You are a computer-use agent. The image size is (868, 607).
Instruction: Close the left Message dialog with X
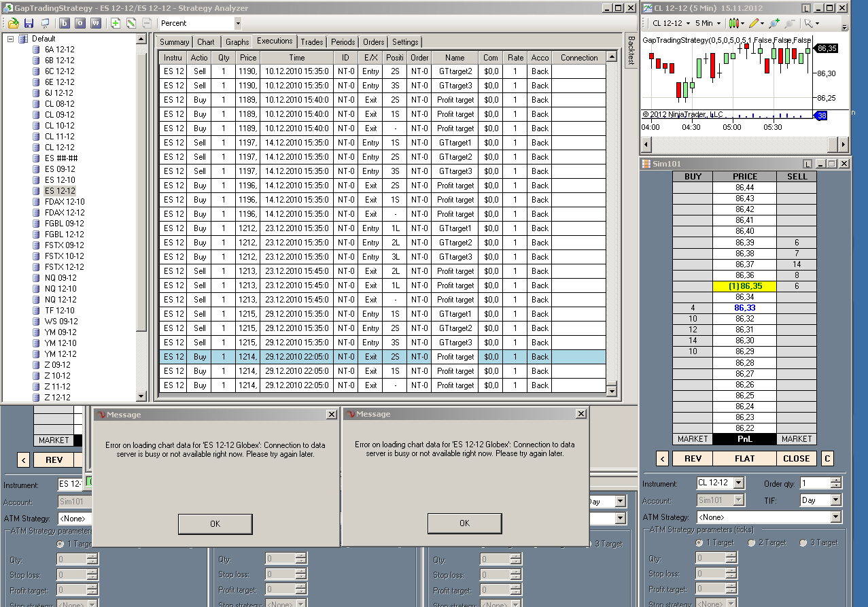[331, 414]
